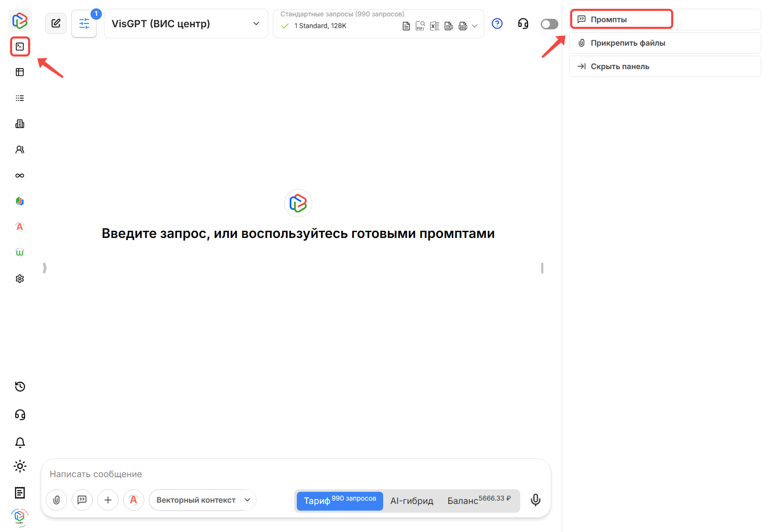This screenshot has width=768, height=532.
Task: Open the help question mark icon
Action: tap(497, 23)
